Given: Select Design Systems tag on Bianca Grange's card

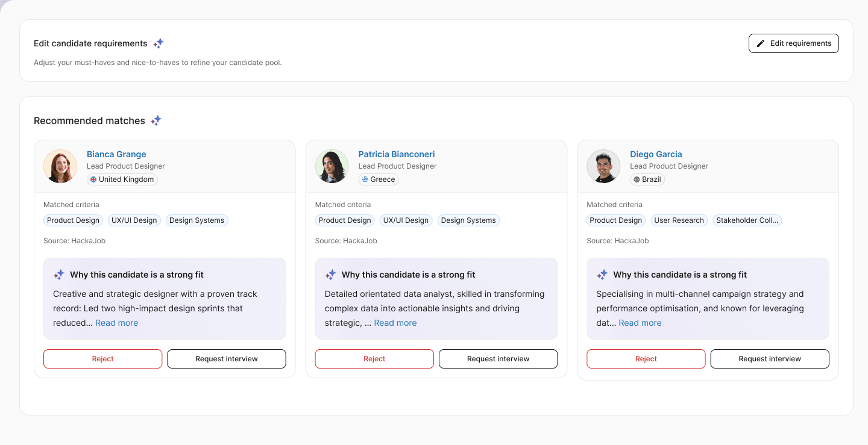Looking at the screenshot, I should click(197, 220).
